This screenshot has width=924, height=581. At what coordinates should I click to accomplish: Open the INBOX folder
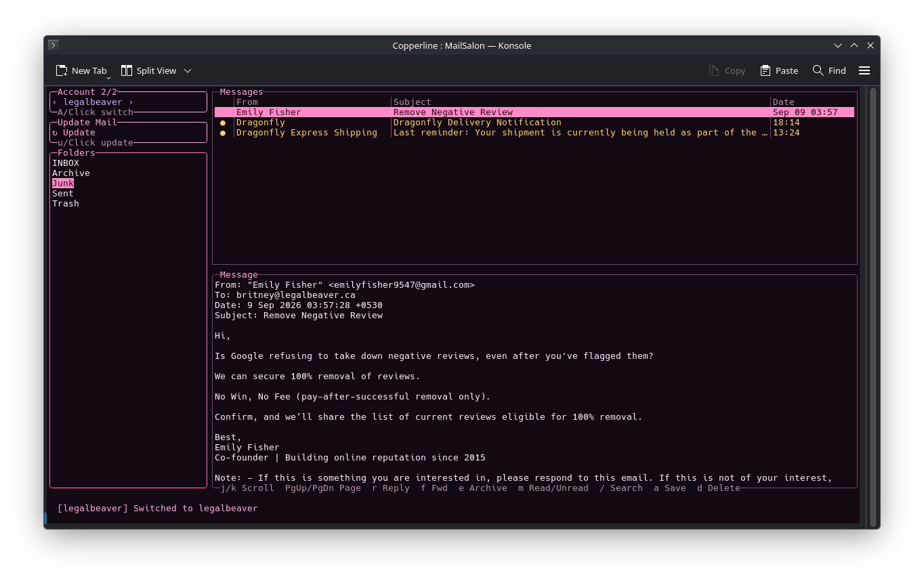(66, 163)
